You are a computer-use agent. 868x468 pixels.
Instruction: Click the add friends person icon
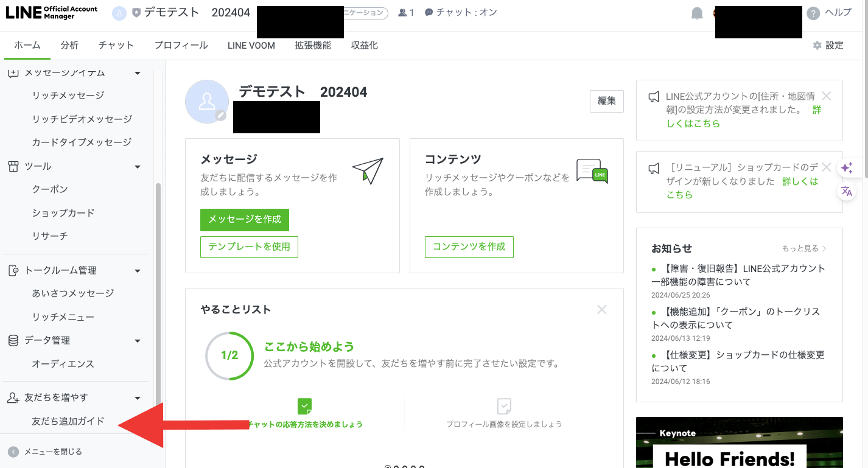(x=13, y=397)
